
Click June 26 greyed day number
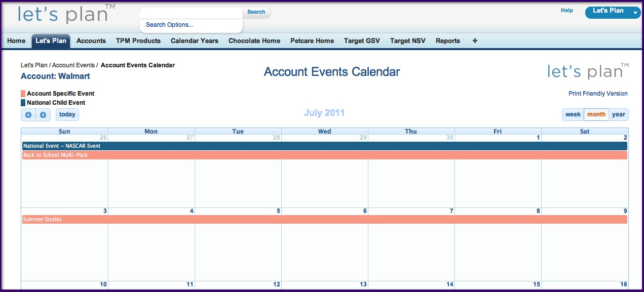[x=103, y=138]
